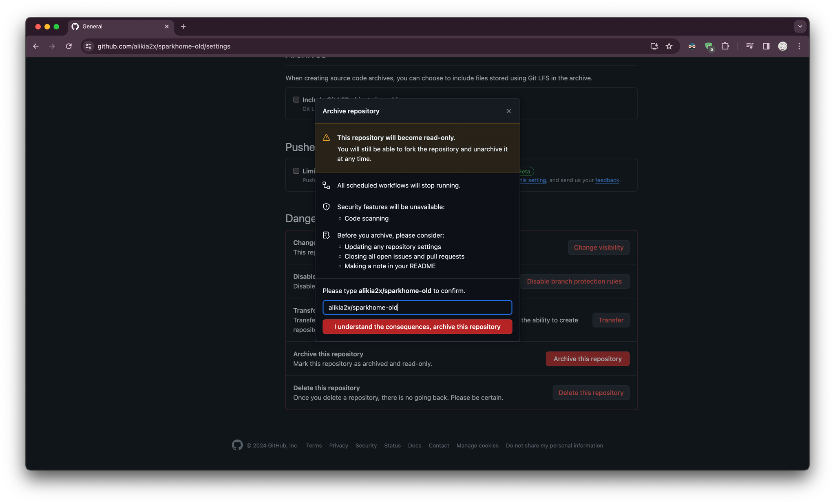Click the GitHub octocat logo in footer
The height and width of the screenshot is (504, 835).
[237, 445]
